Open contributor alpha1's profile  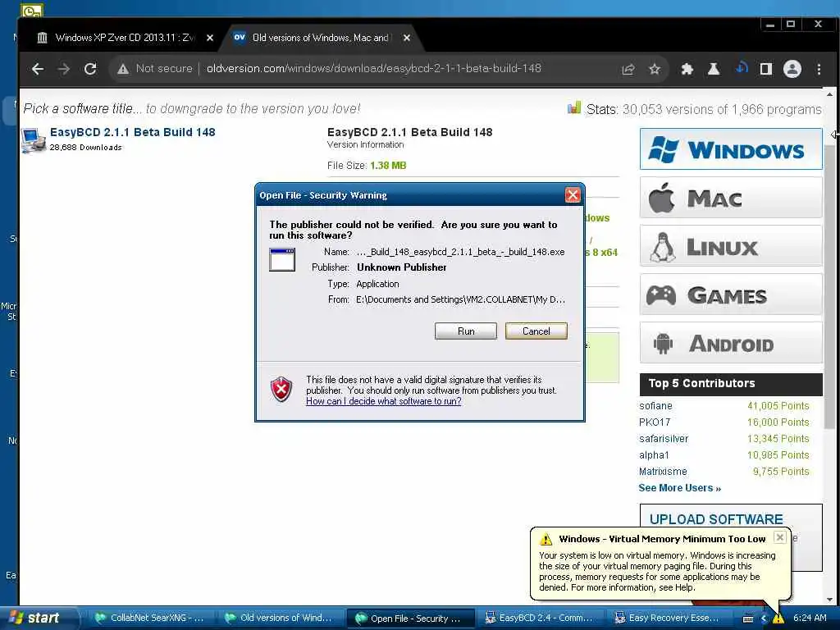coord(654,455)
